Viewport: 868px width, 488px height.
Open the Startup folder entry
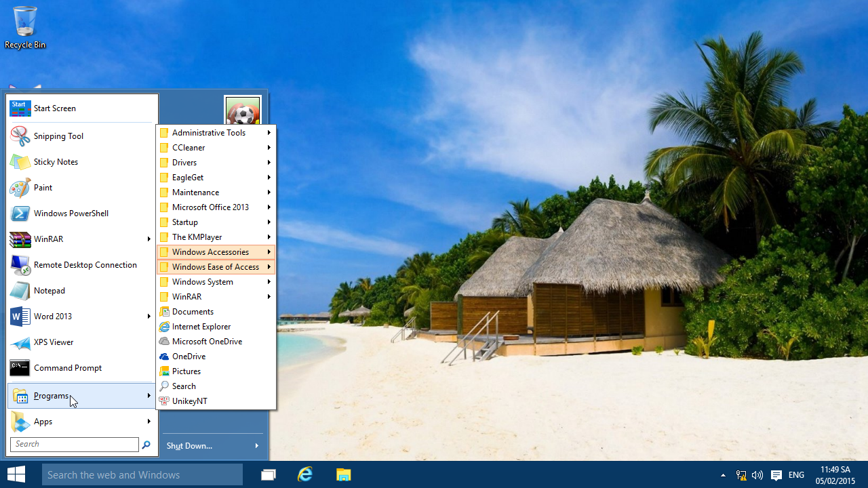pos(216,222)
